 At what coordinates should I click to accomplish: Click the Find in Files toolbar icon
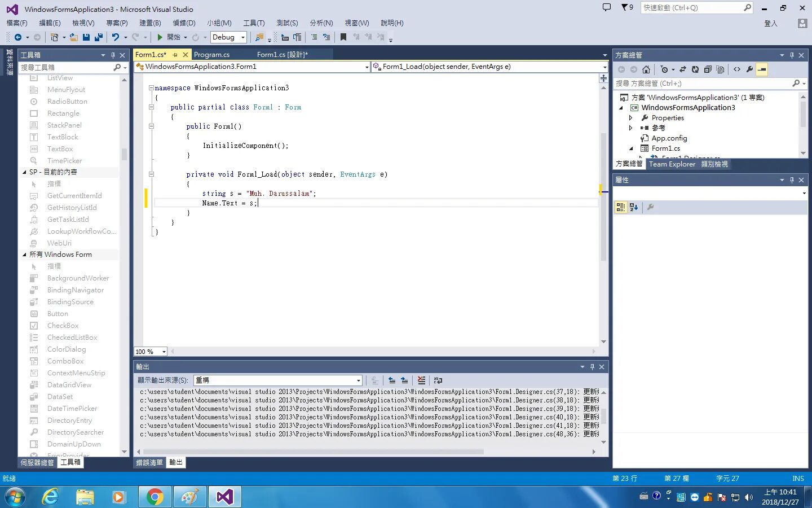tap(259, 37)
